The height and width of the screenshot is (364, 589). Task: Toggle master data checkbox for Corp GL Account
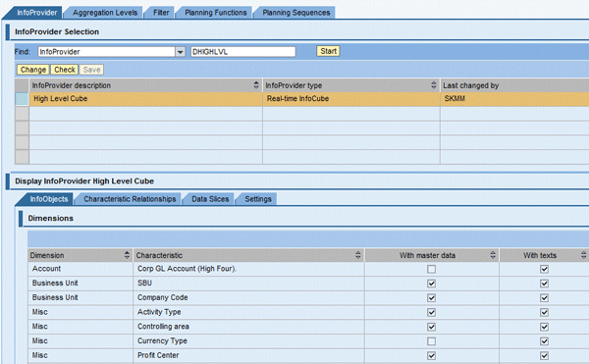click(431, 269)
